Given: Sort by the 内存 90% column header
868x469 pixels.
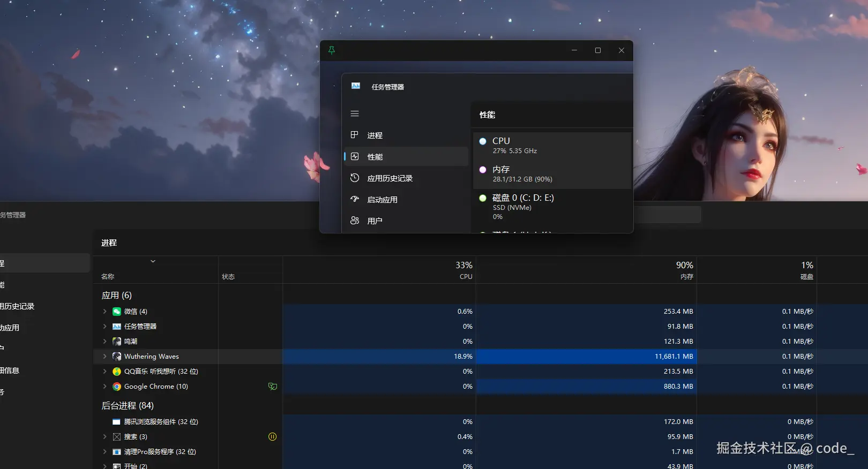Looking at the screenshot, I should click(684, 270).
